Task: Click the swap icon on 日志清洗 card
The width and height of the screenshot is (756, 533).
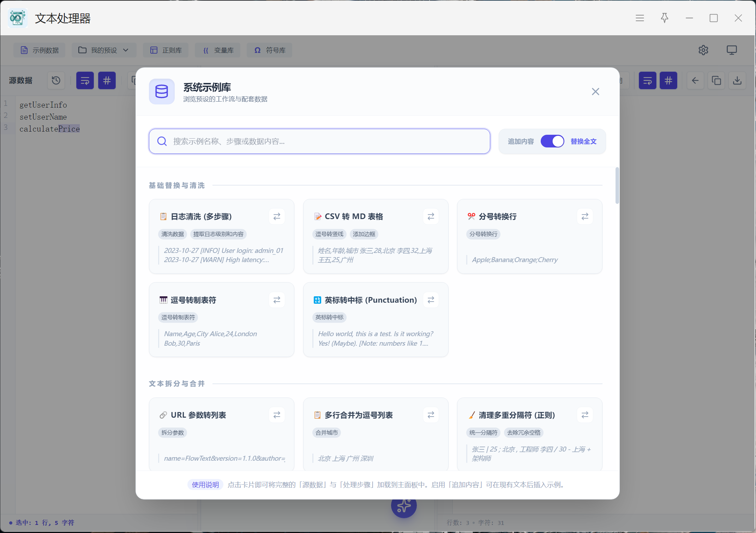Action: pos(277,216)
